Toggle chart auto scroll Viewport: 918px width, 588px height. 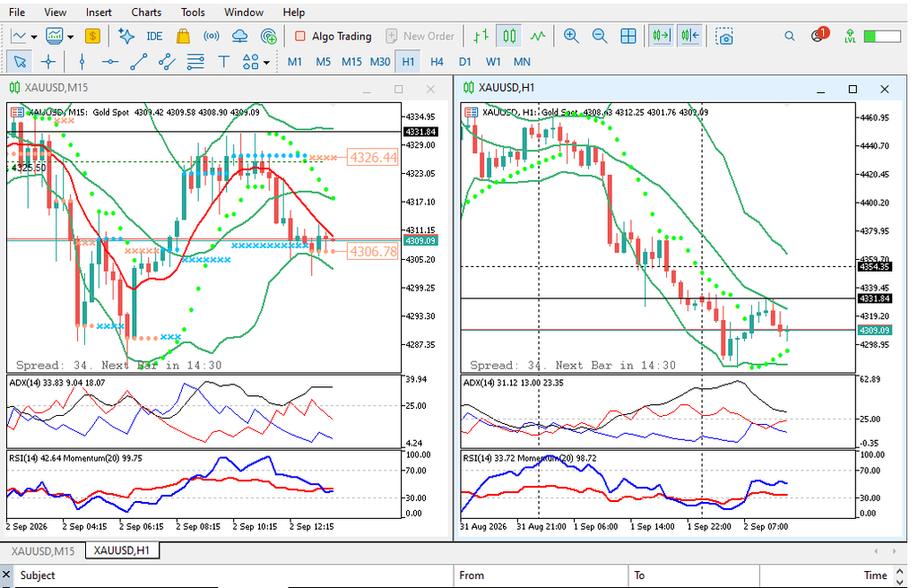click(x=662, y=37)
